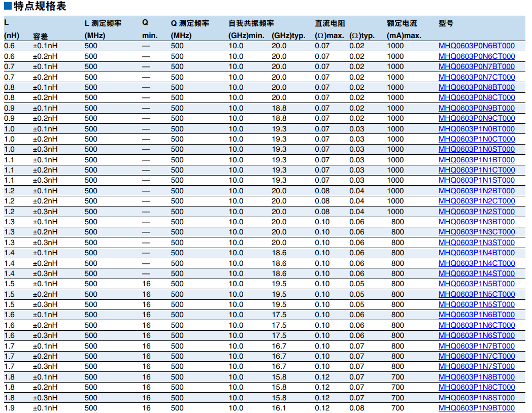Viewport: 532px width, 413px height.
Task: Open the MHQ0603P1N4CT000 part link
Action: 477,263
